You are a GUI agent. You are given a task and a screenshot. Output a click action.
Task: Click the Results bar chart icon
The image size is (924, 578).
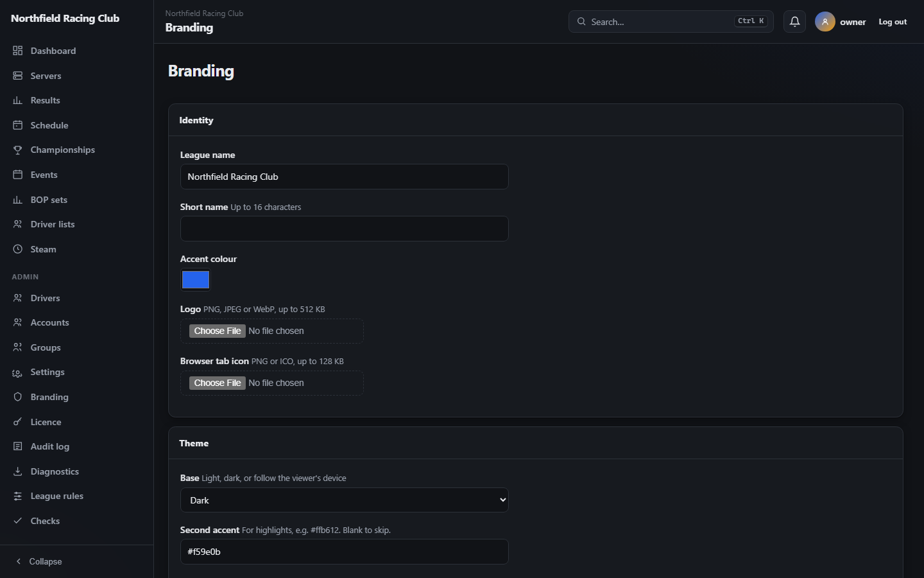[x=18, y=100]
